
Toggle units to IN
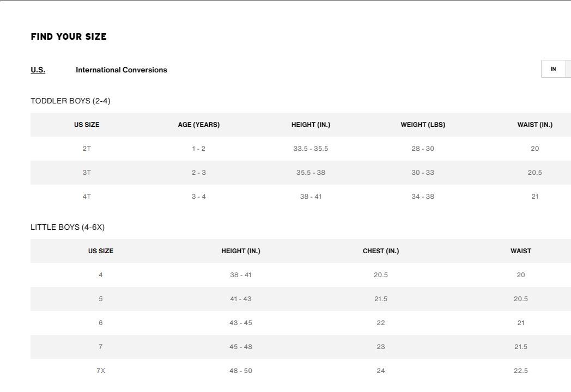553,69
